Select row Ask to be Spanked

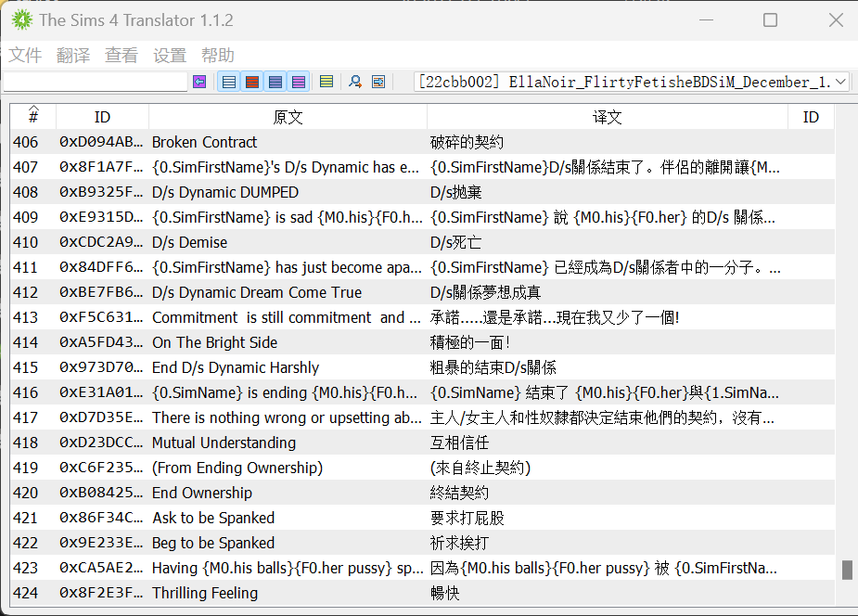pyautogui.click(x=422, y=518)
